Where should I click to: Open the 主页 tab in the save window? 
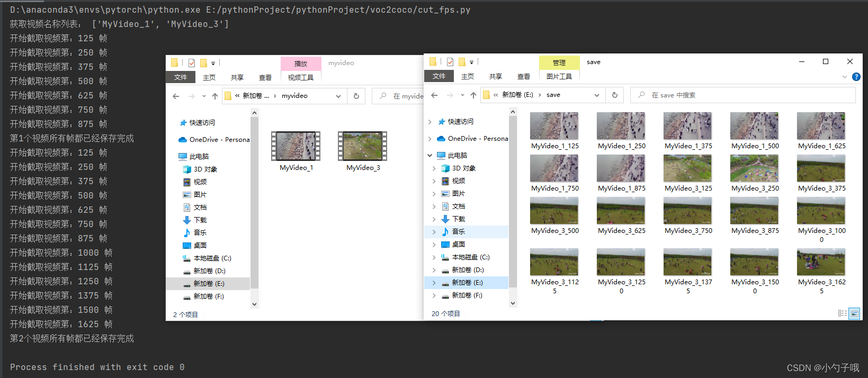468,76
